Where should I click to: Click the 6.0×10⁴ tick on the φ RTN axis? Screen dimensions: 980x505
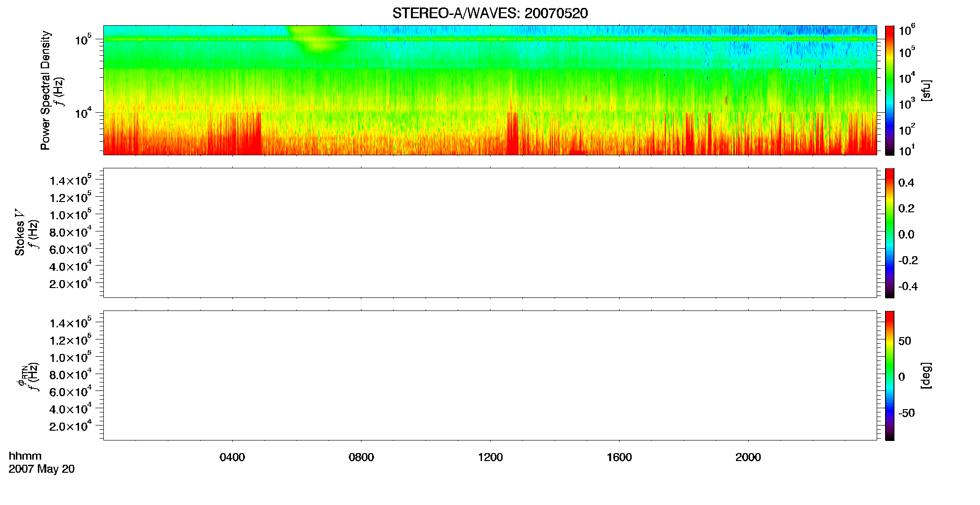[x=71, y=392]
